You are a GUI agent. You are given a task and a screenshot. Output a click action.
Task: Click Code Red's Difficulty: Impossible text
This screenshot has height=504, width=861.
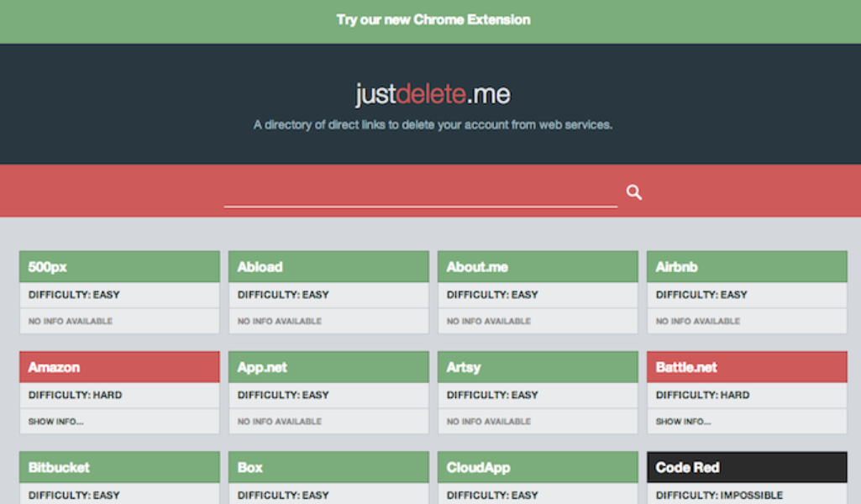pyautogui.click(x=719, y=496)
